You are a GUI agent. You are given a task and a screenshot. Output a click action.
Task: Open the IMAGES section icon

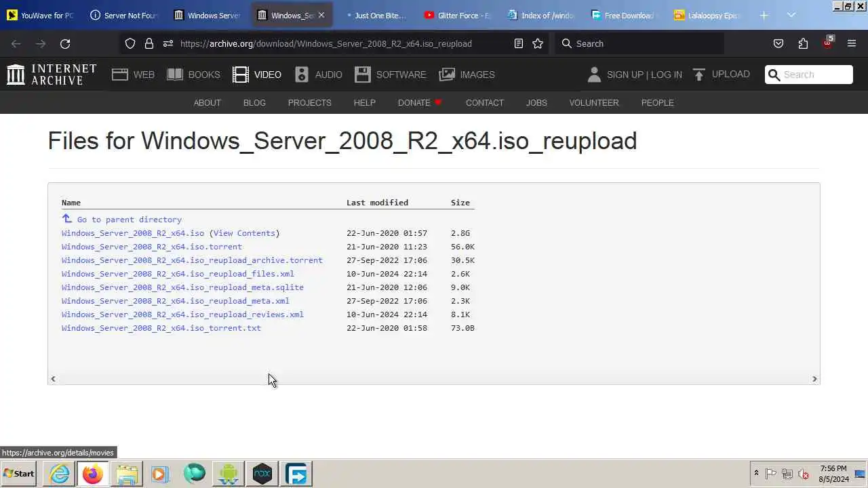[x=447, y=75]
